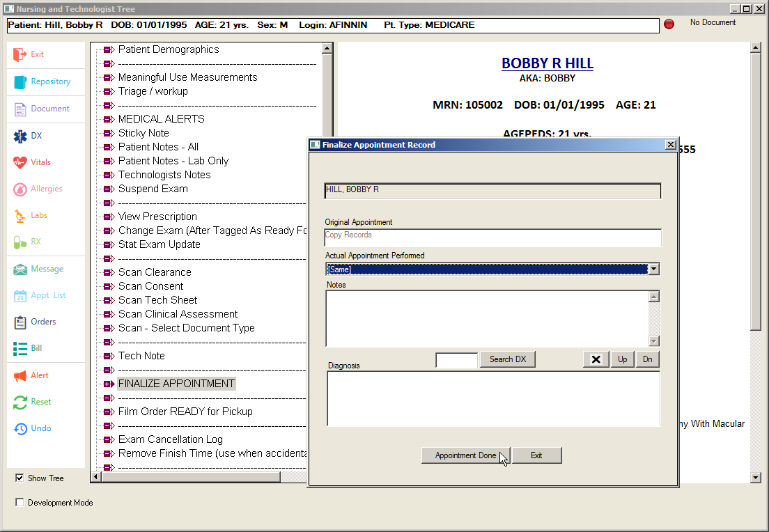Click the Labs microscope icon
769x532 pixels.
[20, 216]
